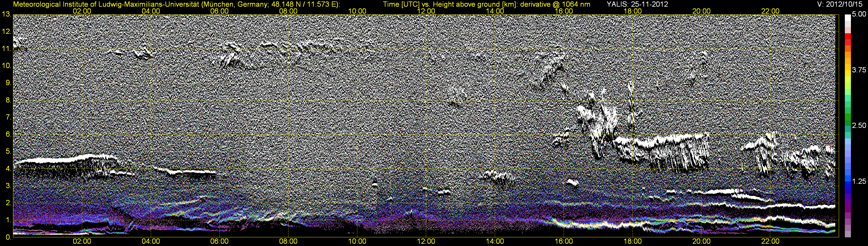Image resolution: width=868 pixels, height=246 pixels.
Task: Click the 0 km height axis label
Action: [x=8, y=238]
